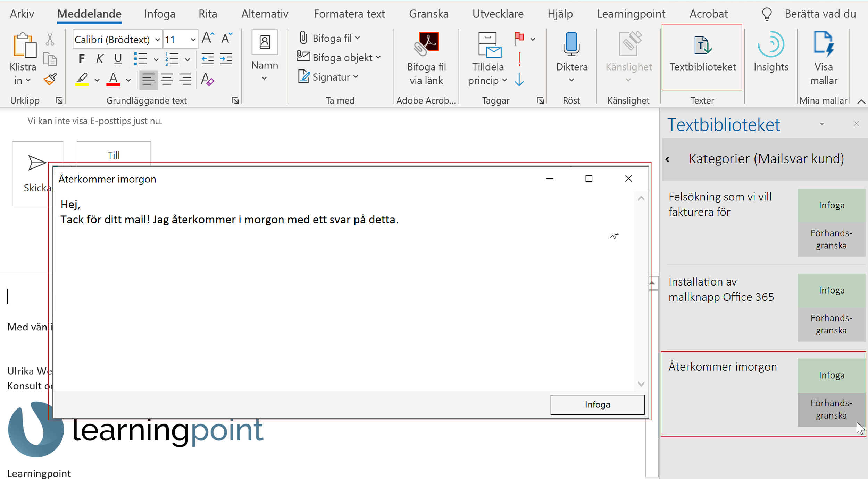
Task: Open the font color red swatch arrow
Action: [128, 80]
